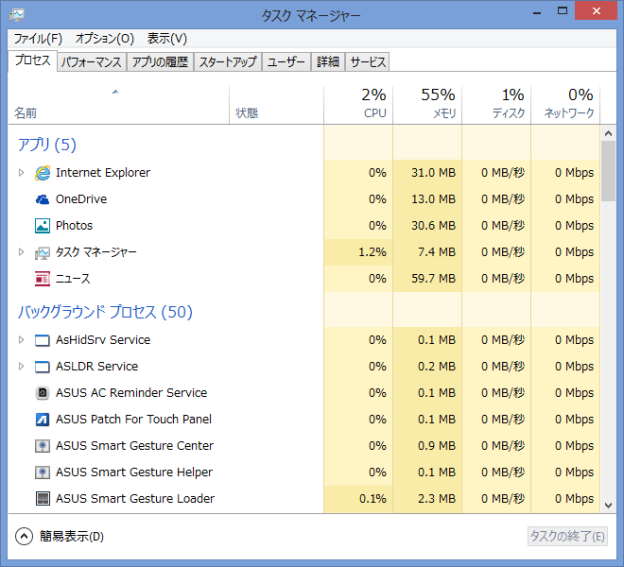Image resolution: width=624 pixels, height=567 pixels.
Task: Sort by the ディスク column header
Action: (496, 105)
